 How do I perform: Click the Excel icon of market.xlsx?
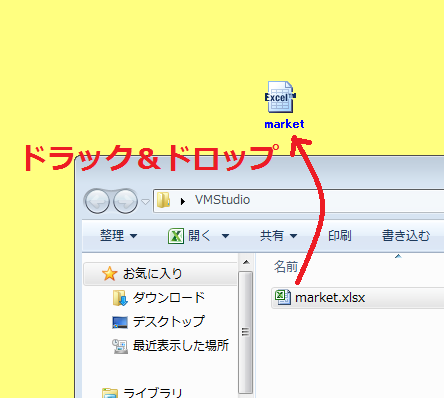coord(283,297)
